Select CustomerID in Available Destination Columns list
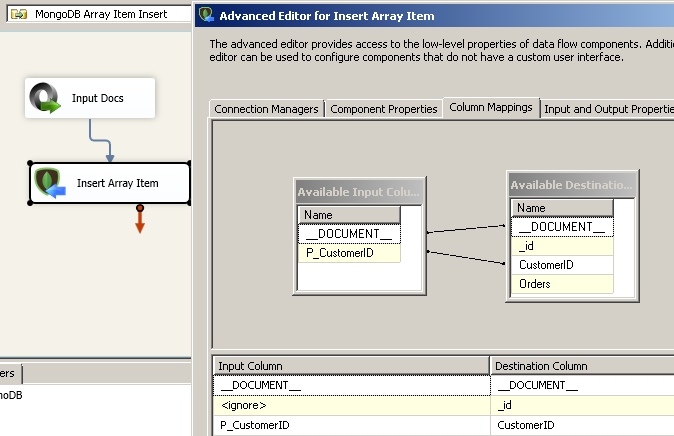674x436 pixels. click(x=562, y=265)
